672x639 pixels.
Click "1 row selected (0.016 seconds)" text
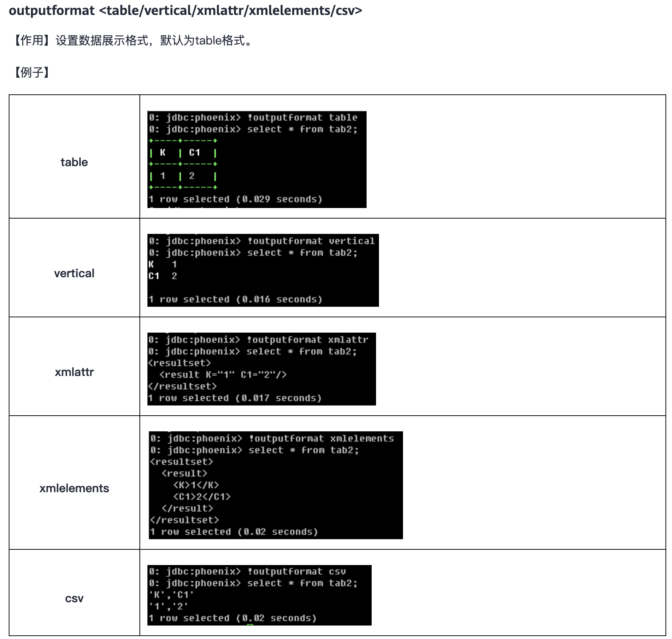point(235,299)
